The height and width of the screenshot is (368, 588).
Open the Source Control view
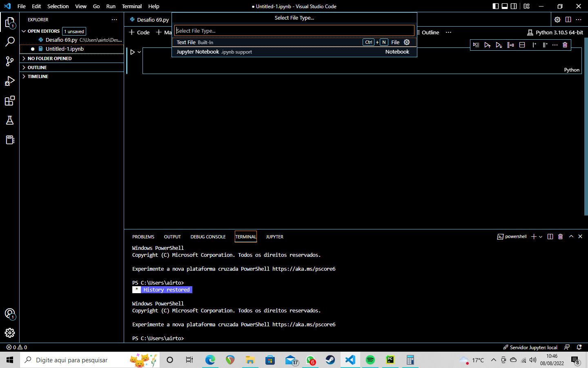10,61
